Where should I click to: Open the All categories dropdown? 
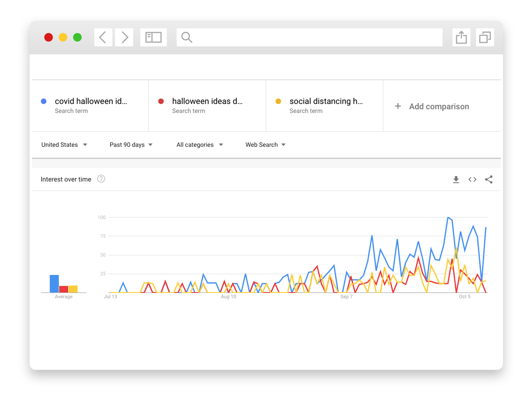(x=199, y=145)
